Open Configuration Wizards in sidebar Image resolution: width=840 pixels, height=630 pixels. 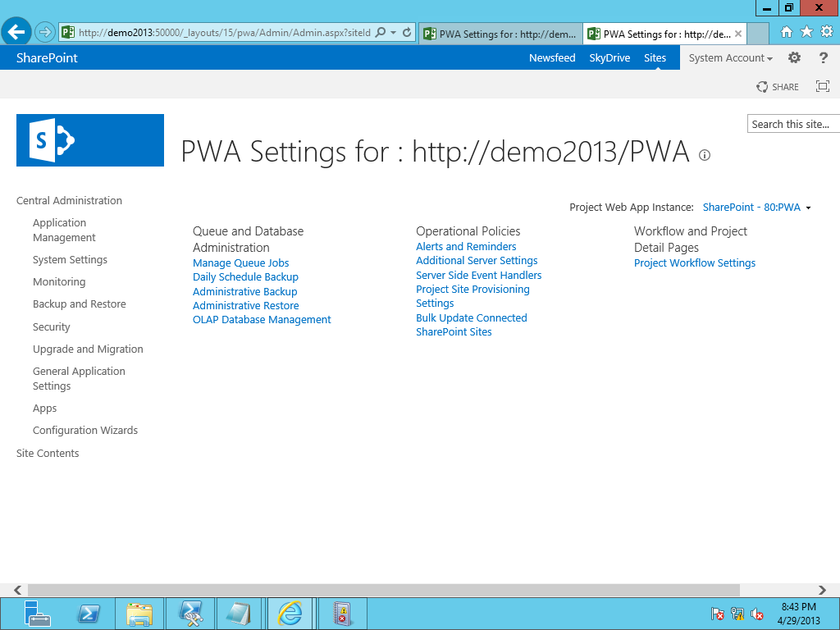click(85, 430)
